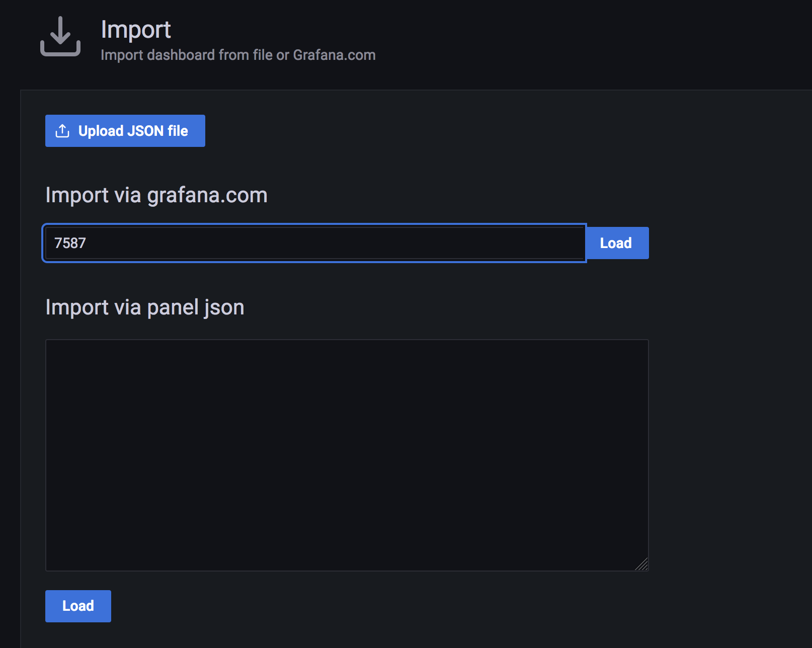
Task: Click the Import download icon in header
Action: click(x=60, y=36)
